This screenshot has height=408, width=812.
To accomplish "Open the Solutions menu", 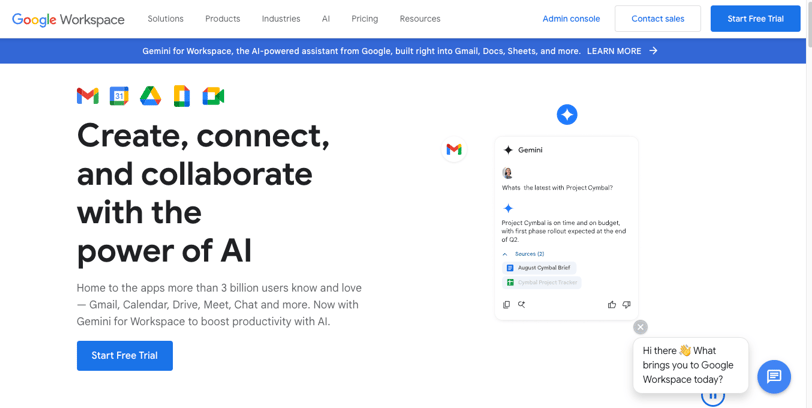I will pos(165,19).
